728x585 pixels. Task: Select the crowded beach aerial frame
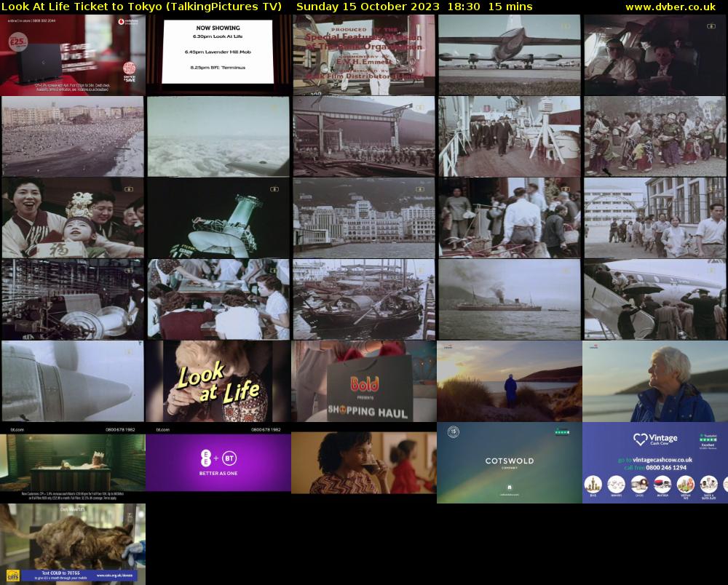pos(73,136)
